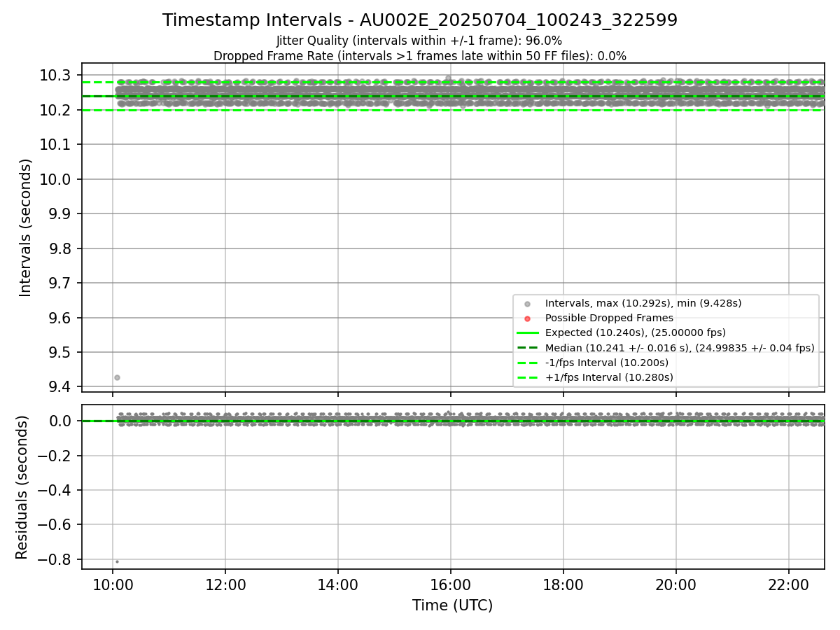Click the Median (10.241 +/- 0.016 s) legend entry
This screenshot has height=630, width=840.
coord(680,348)
